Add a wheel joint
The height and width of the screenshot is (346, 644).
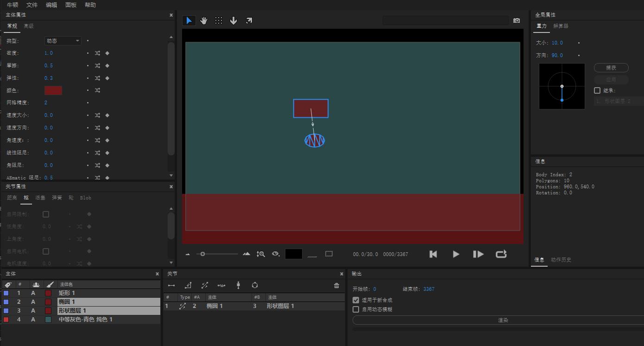pos(238,285)
